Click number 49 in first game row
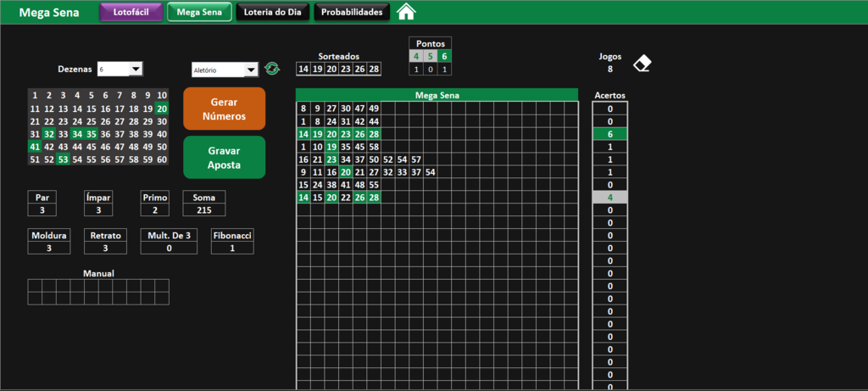Screen dimensions: 868x391 point(374,109)
